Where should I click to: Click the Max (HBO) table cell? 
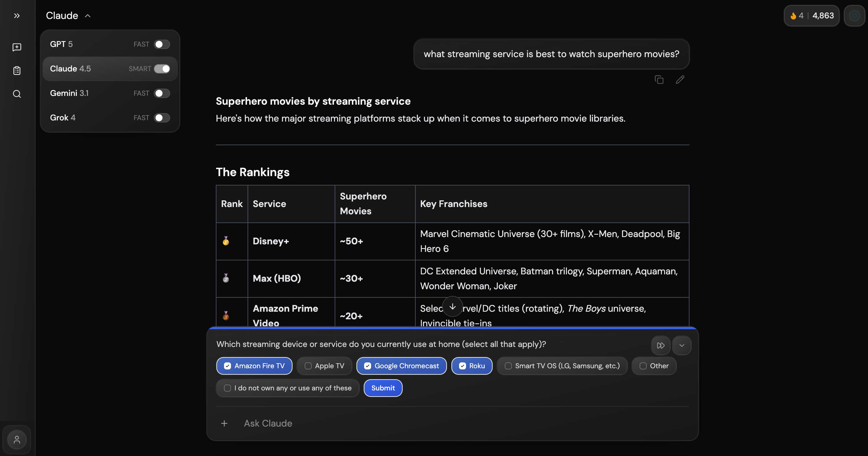291,279
